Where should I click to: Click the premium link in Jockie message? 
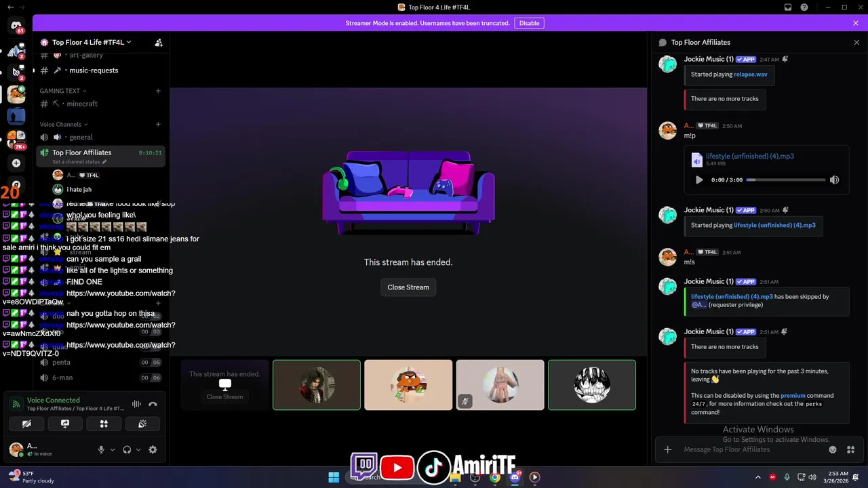pyautogui.click(x=793, y=396)
